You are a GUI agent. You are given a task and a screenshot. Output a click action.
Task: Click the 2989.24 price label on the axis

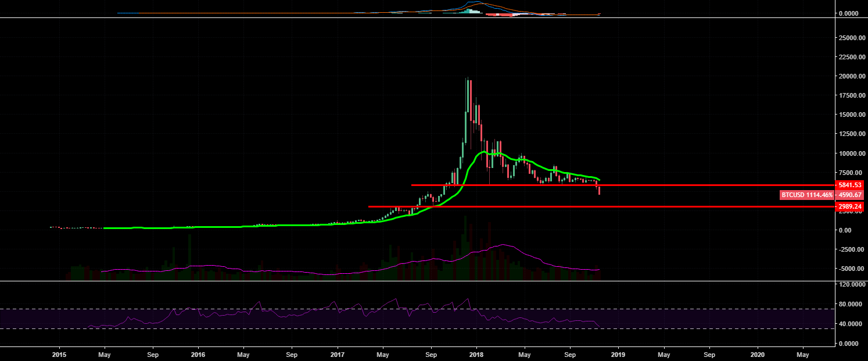[849, 206]
